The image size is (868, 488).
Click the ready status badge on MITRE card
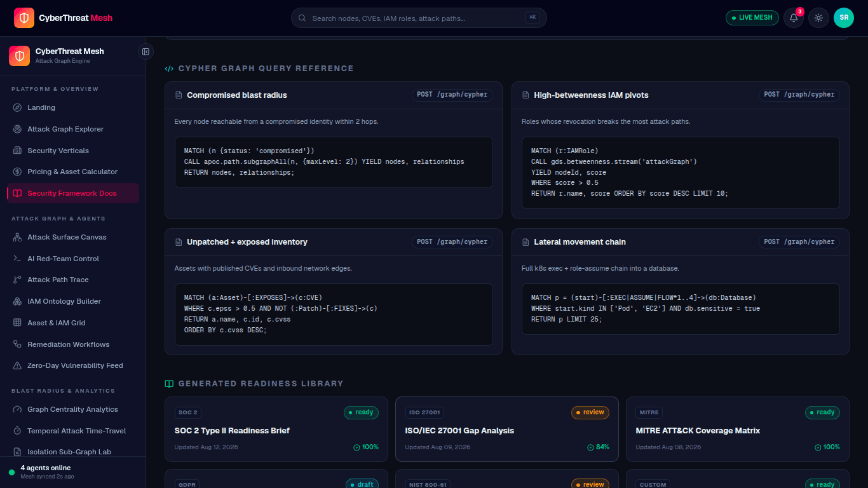point(822,412)
